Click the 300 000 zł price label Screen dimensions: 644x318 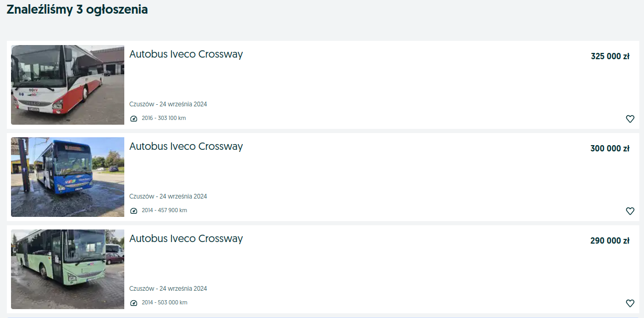point(610,148)
